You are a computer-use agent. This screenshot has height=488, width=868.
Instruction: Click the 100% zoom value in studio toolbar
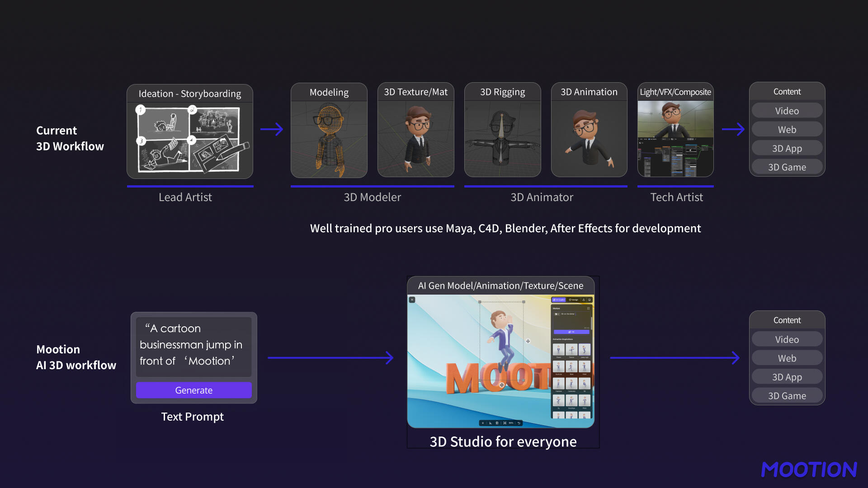[511, 423]
